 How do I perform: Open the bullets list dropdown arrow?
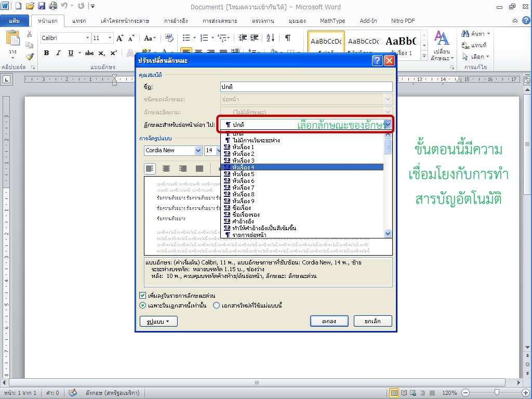[194, 37]
